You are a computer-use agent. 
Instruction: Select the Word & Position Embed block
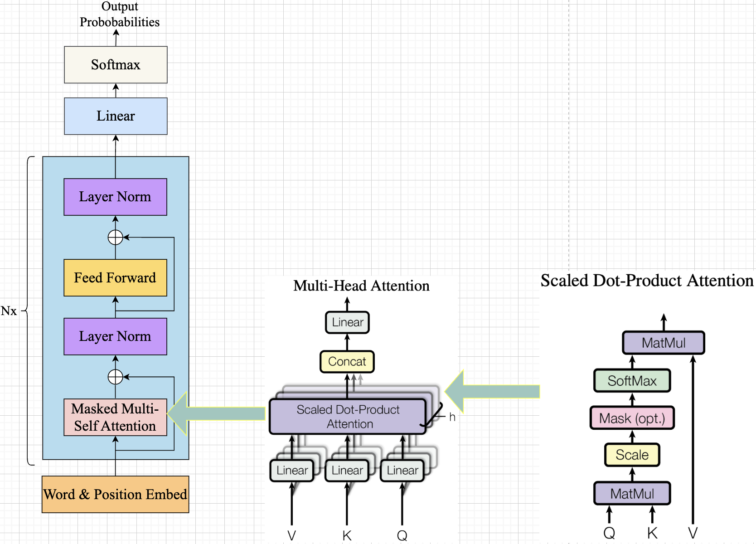coord(115,494)
